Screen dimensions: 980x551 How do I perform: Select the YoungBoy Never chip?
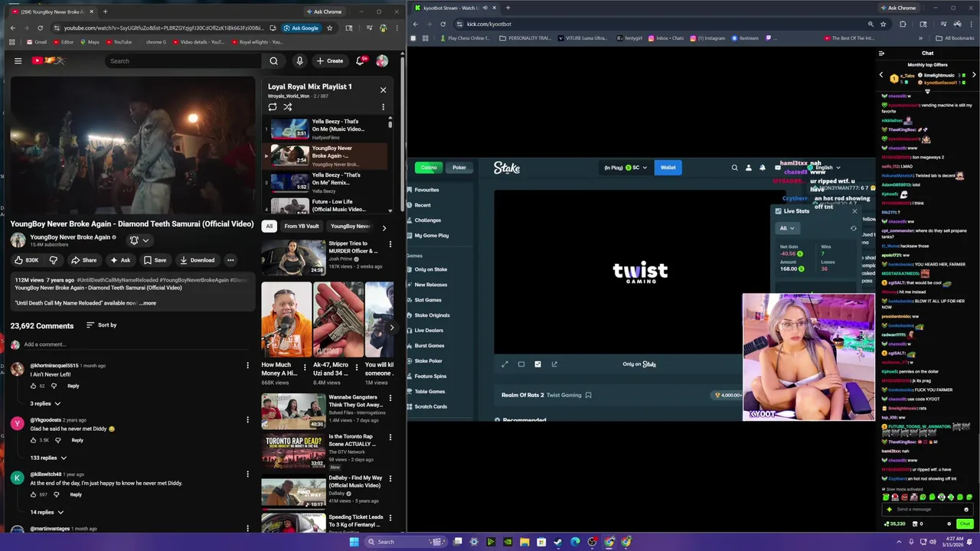pos(351,227)
